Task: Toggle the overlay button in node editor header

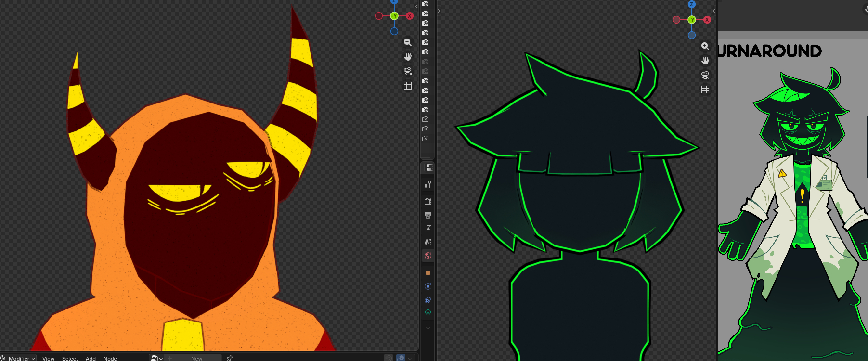Action: [401, 358]
